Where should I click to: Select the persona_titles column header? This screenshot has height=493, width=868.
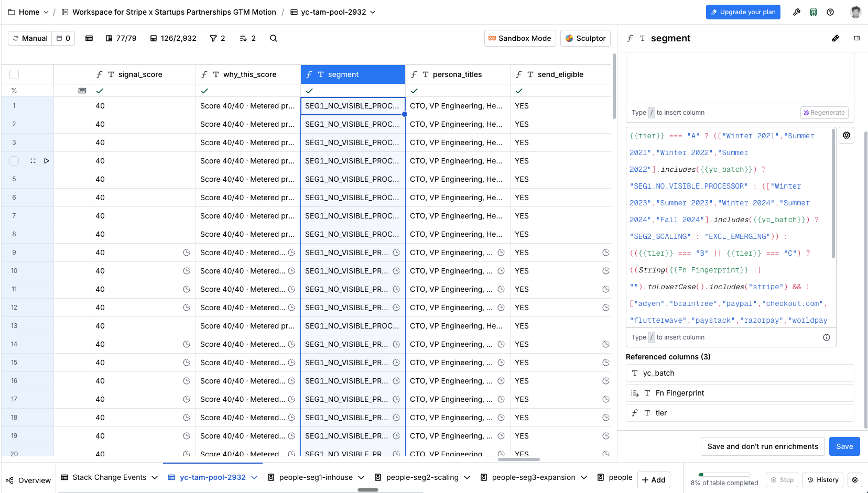[458, 74]
